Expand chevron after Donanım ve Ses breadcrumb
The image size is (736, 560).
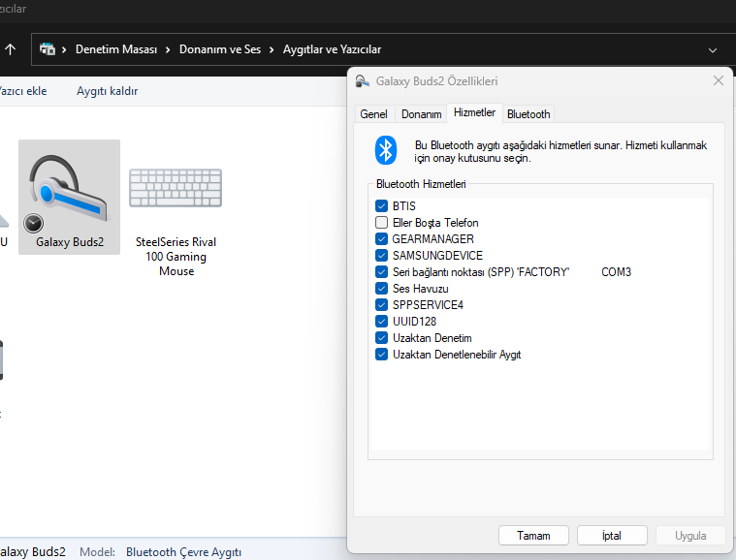click(x=273, y=48)
